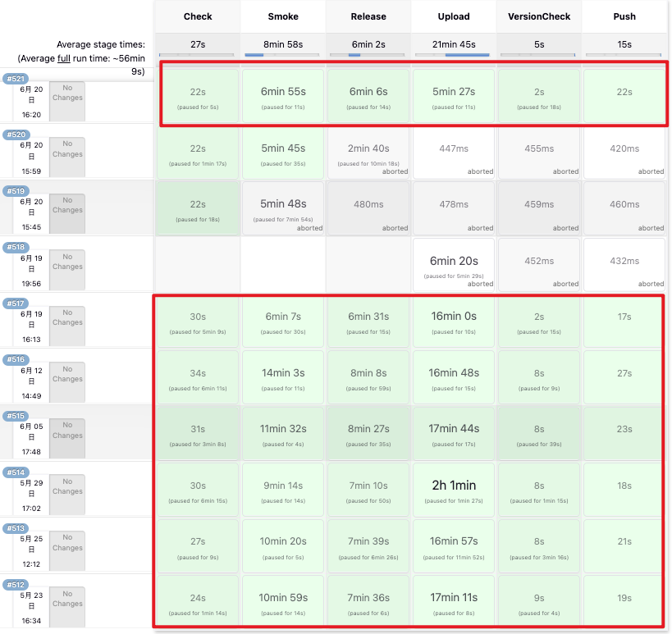Image resolution: width=672 pixels, height=634 pixels.
Task: Click the 6min 6s Release stage cell
Action: pyautogui.click(x=368, y=97)
